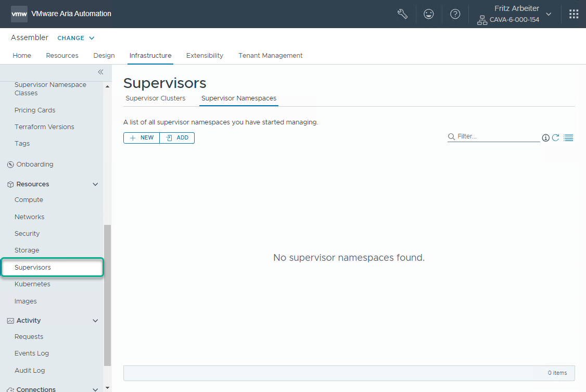Expand the Fritz Arbeiter user menu
The image size is (586, 392).
[549, 14]
